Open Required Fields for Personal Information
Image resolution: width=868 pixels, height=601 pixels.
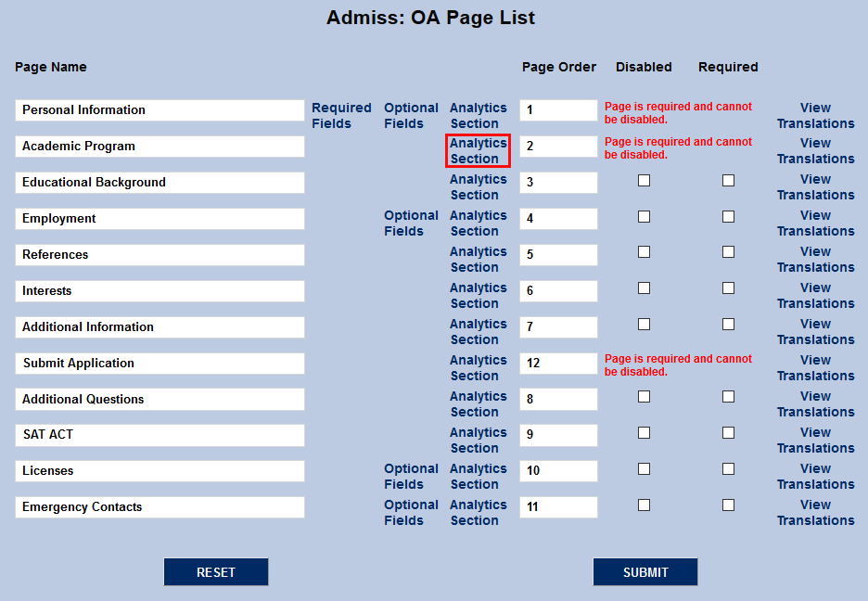pos(341,116)
